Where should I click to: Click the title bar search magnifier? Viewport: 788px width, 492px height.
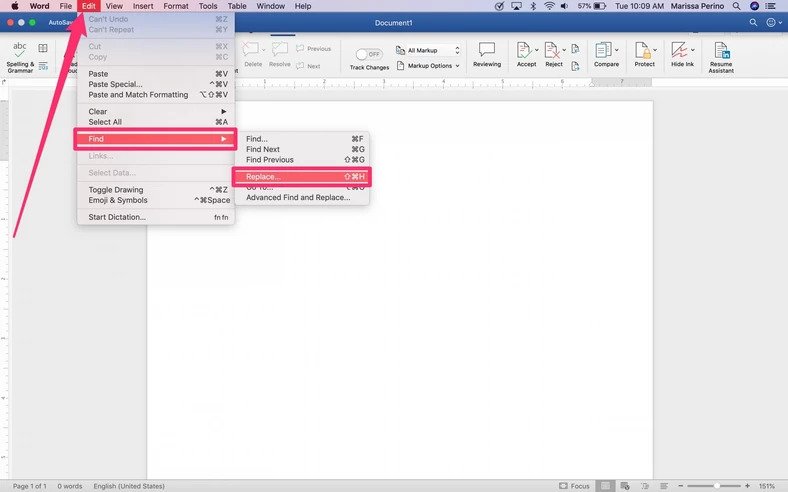[753, 23]
